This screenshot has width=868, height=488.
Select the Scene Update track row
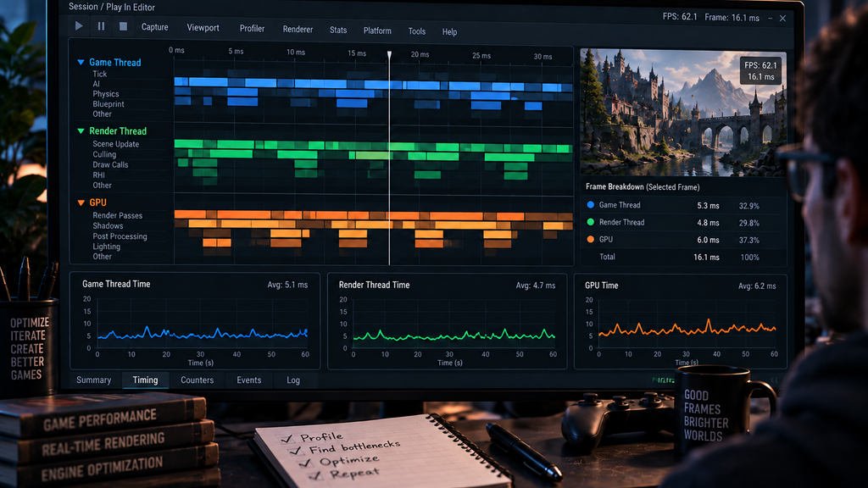point(115,144)
